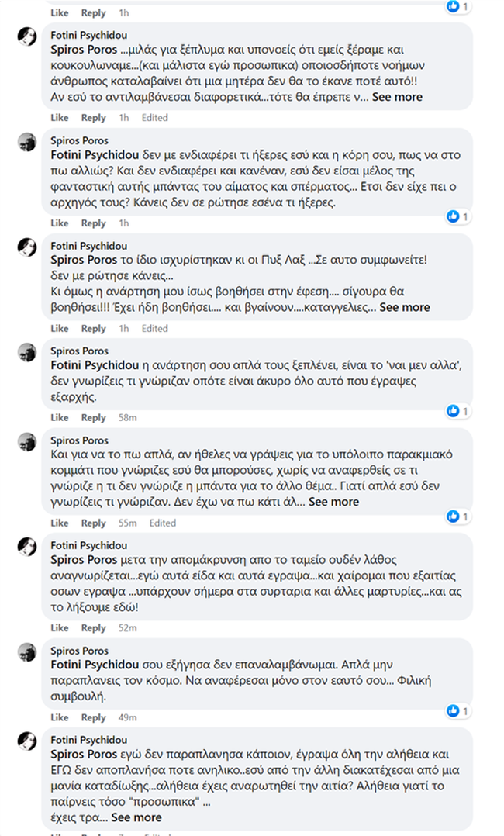Reply to the 'δεν με ενδιαφέρει' comment
Viewport: 504px width, 836px height.
click(x=93, y=223)
